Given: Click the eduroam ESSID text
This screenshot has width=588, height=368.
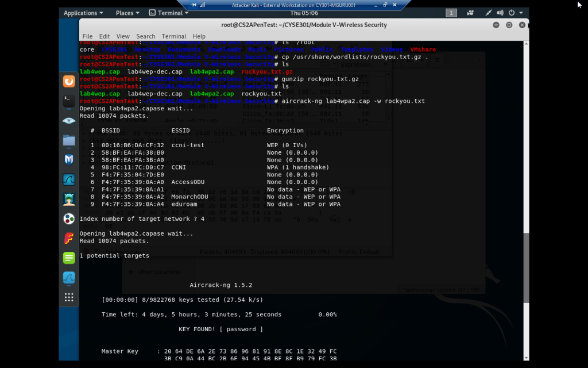Looking at the screenshot, I should click(x=184, y=204).
